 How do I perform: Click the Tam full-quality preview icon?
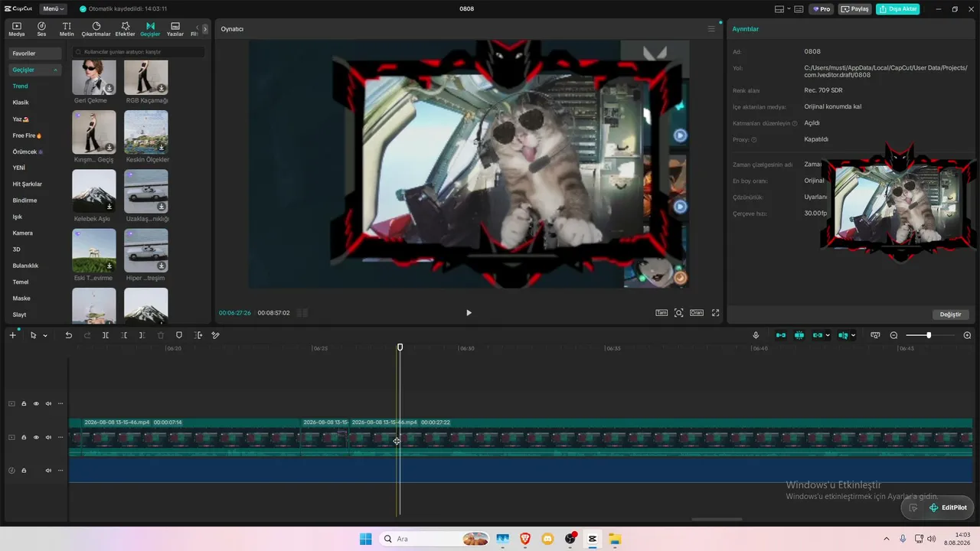pos(661,313)
